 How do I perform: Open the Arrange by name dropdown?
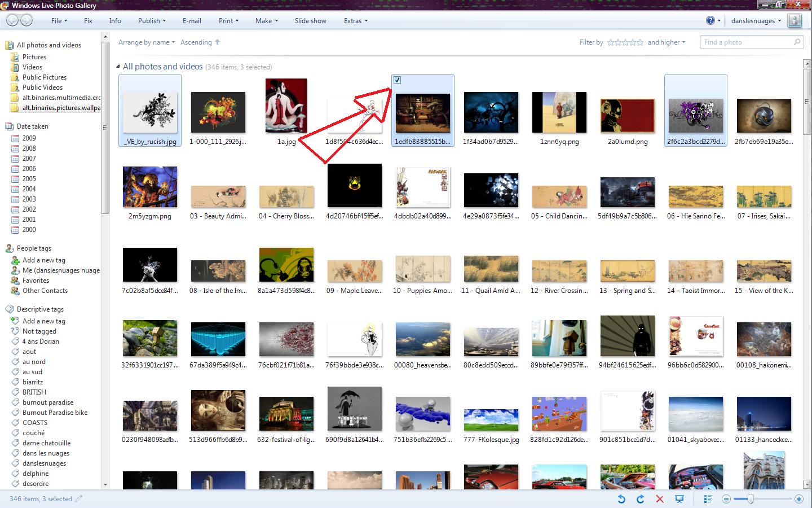[147, 42]
